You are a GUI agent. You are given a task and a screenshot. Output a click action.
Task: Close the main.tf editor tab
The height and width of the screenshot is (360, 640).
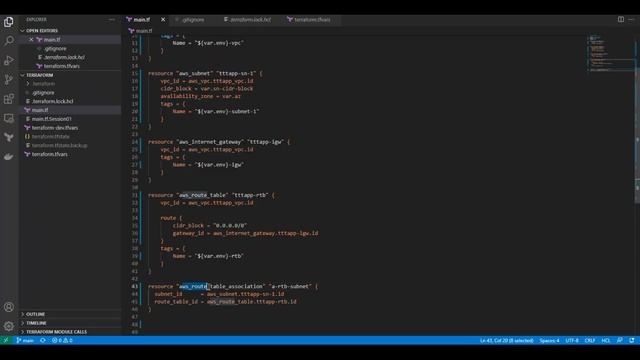[163, 20]
